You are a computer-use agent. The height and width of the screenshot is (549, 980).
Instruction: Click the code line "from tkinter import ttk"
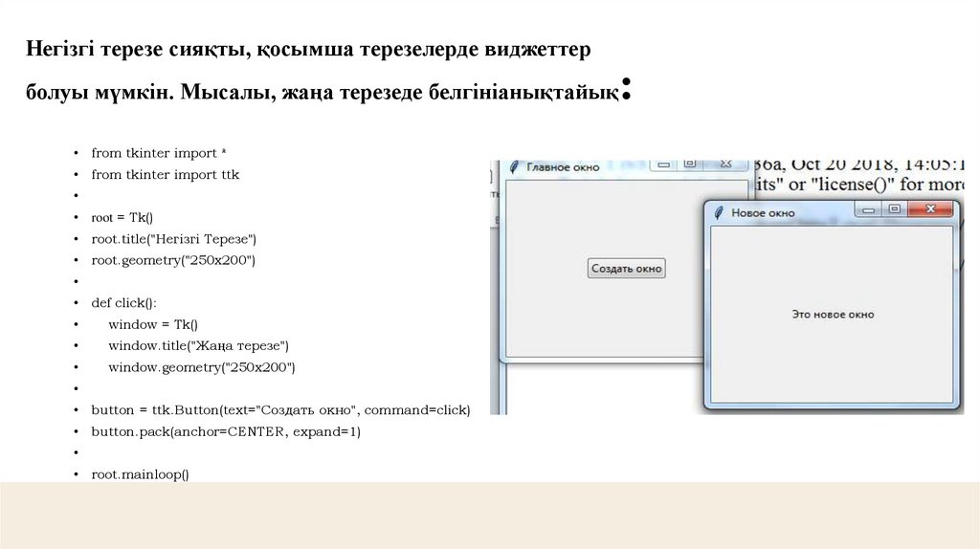pyautogui.click(x=165, y=174)
